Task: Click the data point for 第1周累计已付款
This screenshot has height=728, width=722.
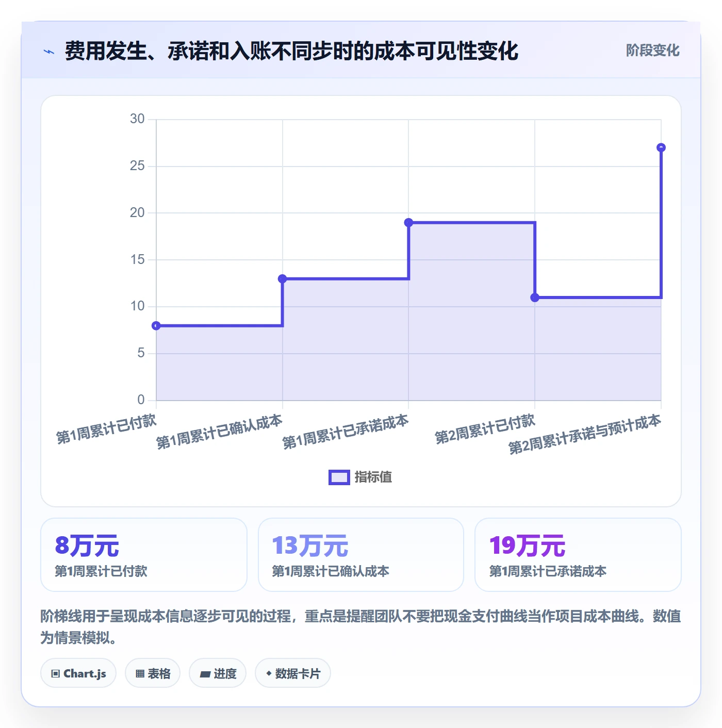Action: [x=156, y=326]
